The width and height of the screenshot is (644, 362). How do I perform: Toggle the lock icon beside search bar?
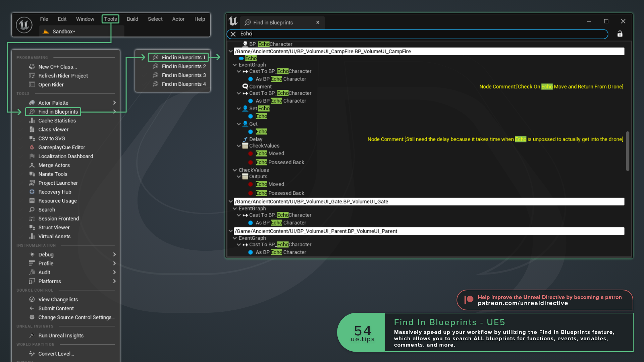point(620,34)
